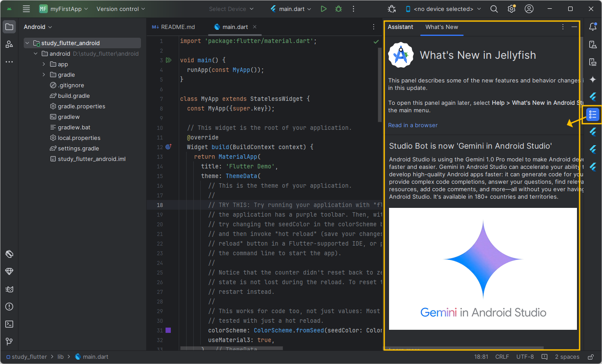Open inspection checkmark widget in editor

coord(376,42)
